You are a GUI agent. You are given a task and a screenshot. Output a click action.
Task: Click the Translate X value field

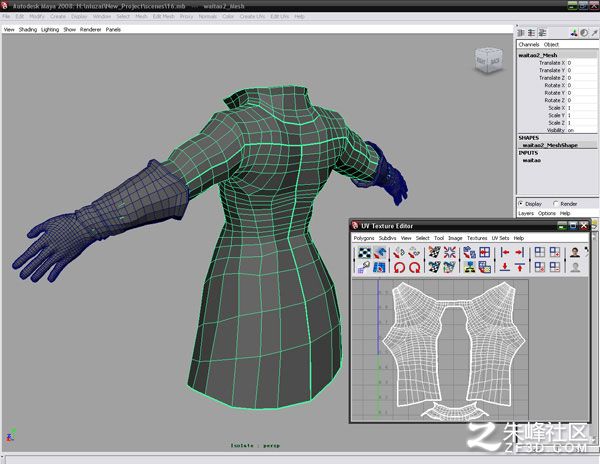tap(581, 63)
